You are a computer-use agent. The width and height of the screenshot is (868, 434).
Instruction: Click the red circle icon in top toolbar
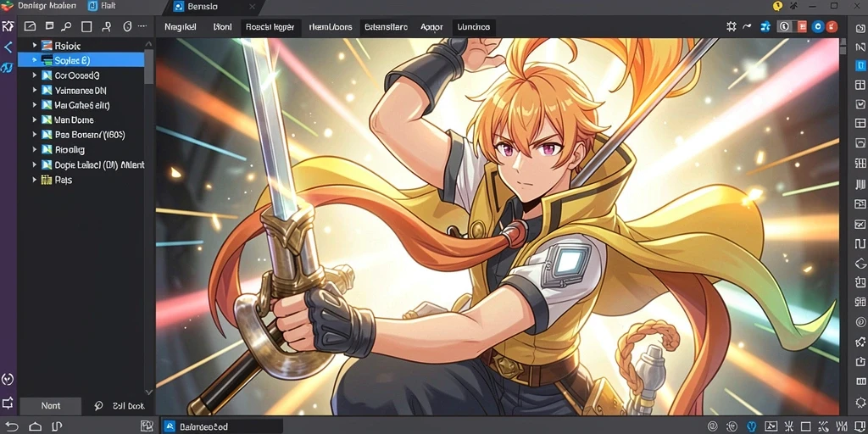[832, 26]
